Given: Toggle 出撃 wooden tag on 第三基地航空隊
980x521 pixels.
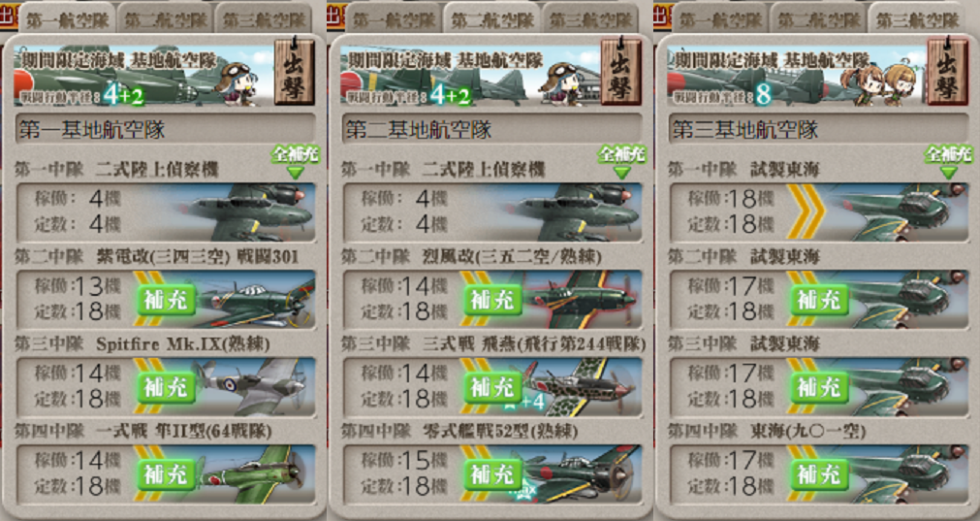Looking at the screenshot, I should (947, 72).
